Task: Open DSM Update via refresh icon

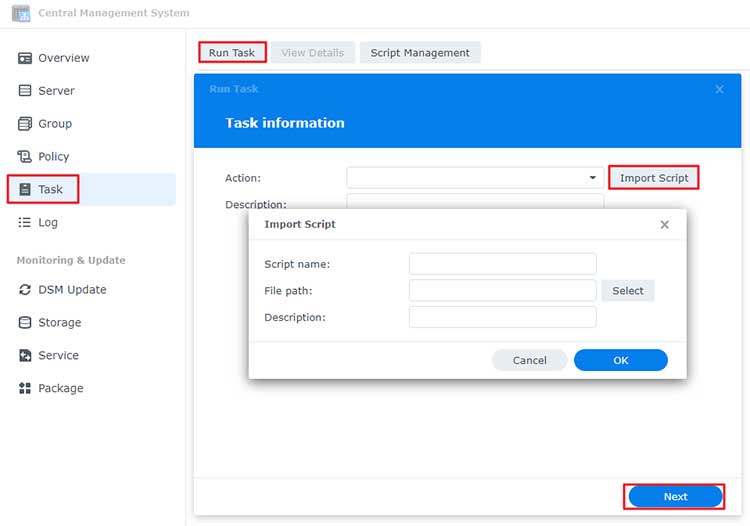Action: click(x=25, y=290)
